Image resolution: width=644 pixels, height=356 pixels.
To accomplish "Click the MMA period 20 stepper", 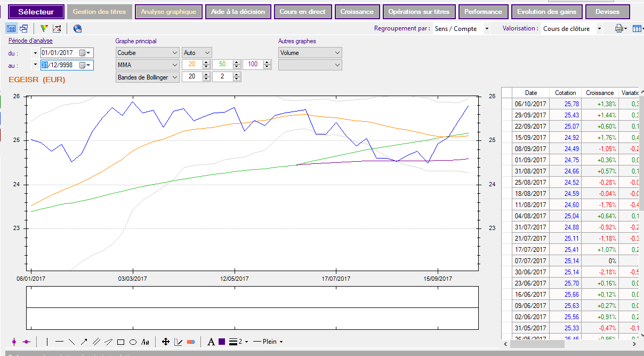I will pos(206,65).
